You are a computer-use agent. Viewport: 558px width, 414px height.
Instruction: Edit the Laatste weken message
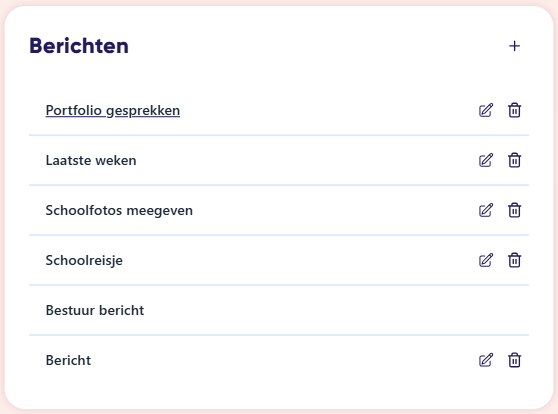click(486, 160)
